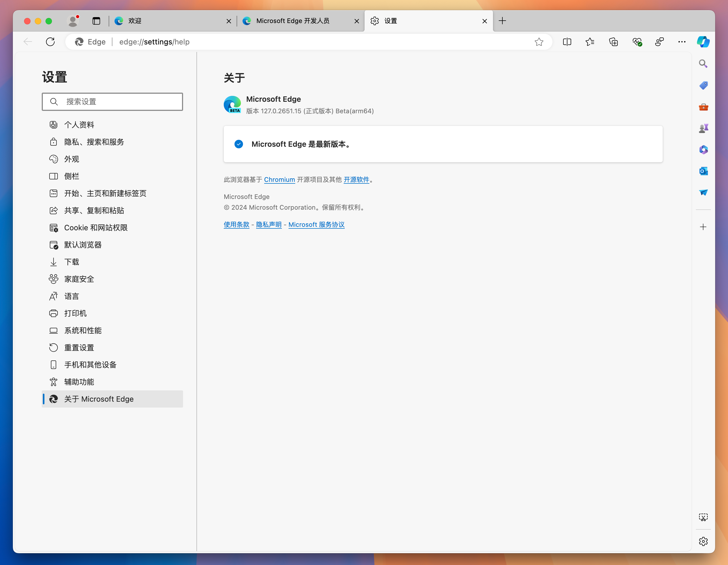
Task: Toggle Microsoft Edge latest version checkmark
Action: 239,144
